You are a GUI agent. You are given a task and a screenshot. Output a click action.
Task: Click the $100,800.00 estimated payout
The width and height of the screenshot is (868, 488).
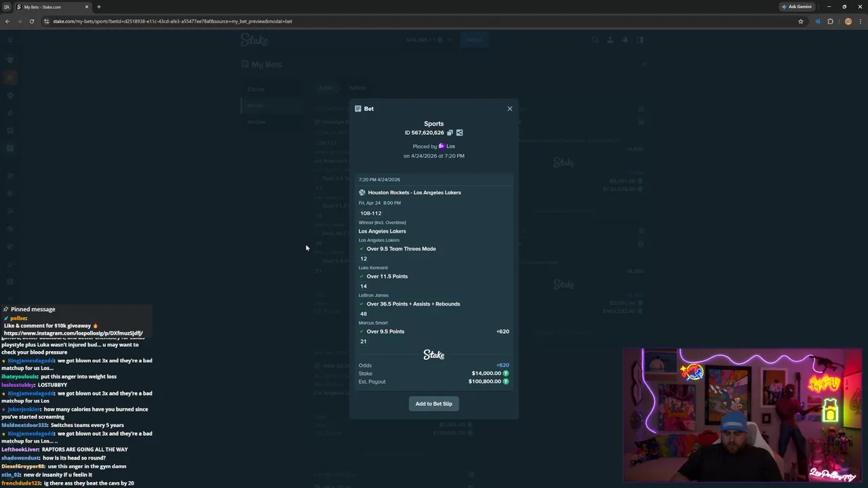click(485, 382)
